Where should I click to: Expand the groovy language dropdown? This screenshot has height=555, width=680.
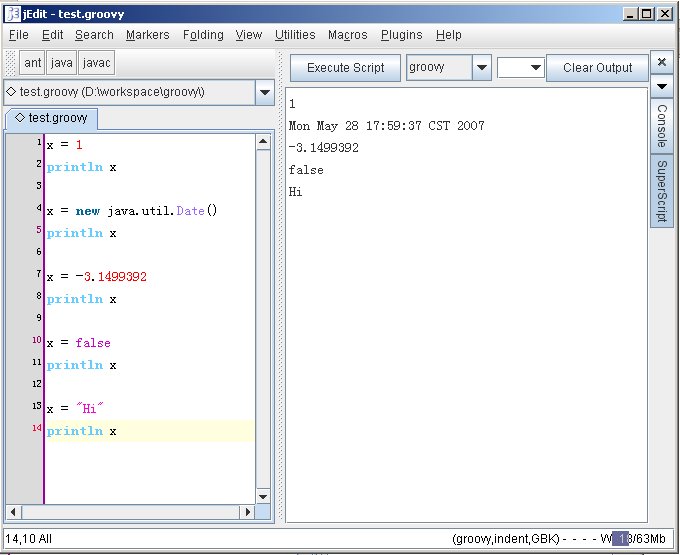[481, 68]
